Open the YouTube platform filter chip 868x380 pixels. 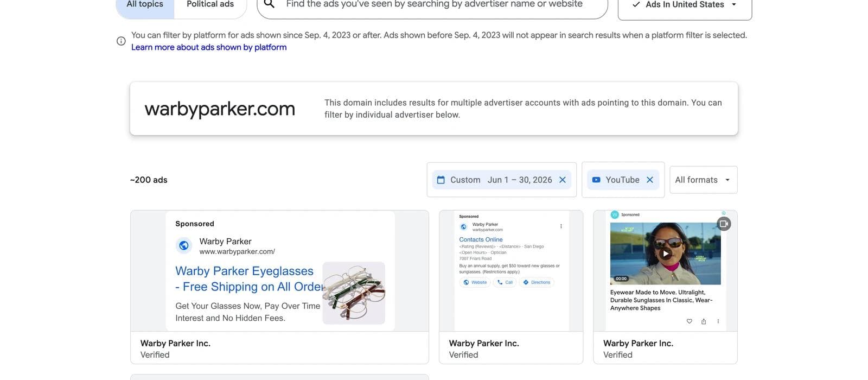[x=622, y=180]
